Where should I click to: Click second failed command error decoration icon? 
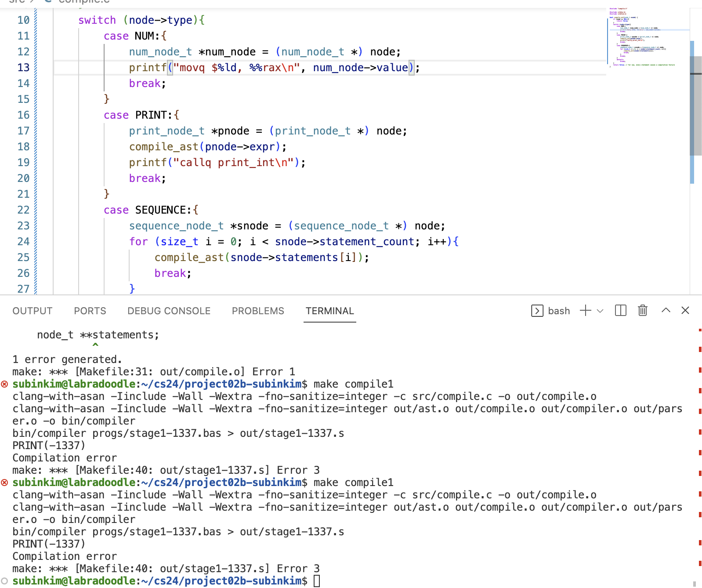[4, 483]
